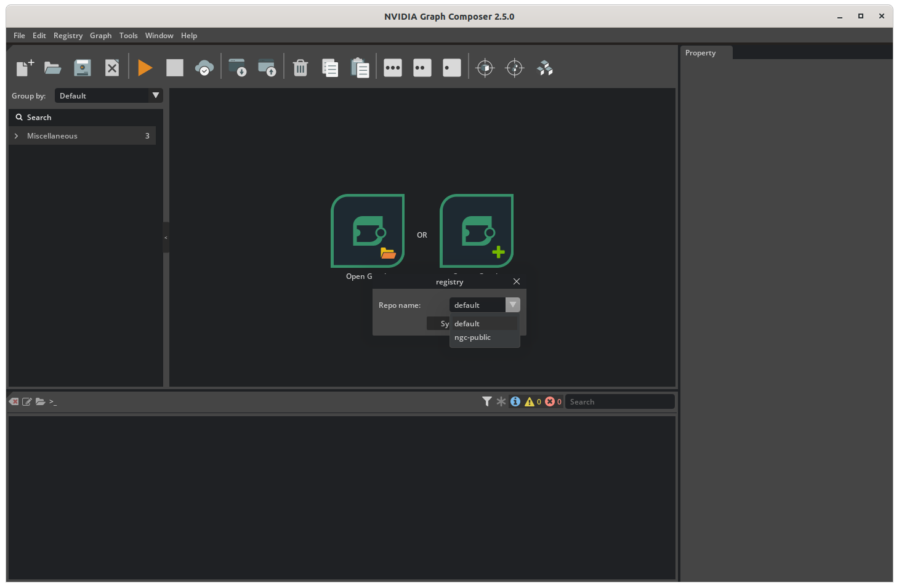This screenshot has width=899, height=588.
Task: Open log folder icon in console toolbar
Action: (40, 401)
